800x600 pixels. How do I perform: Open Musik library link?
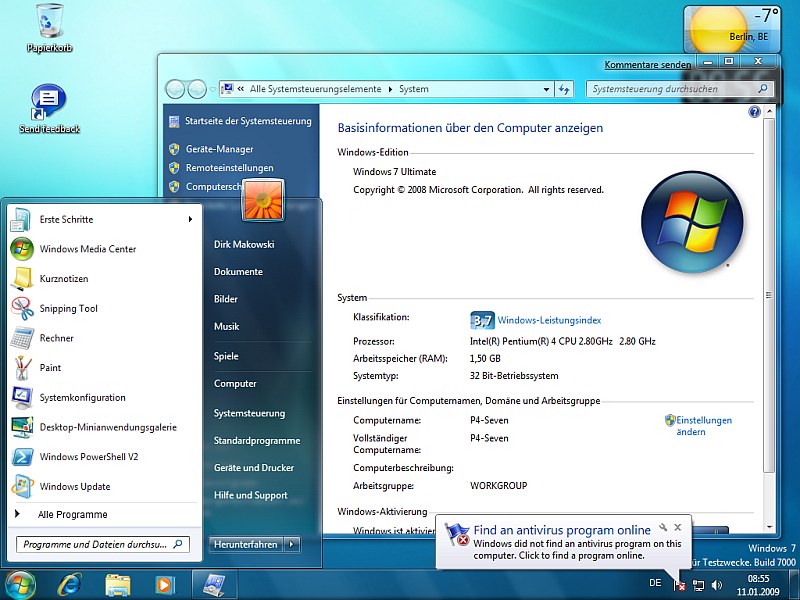coord(227,327)
